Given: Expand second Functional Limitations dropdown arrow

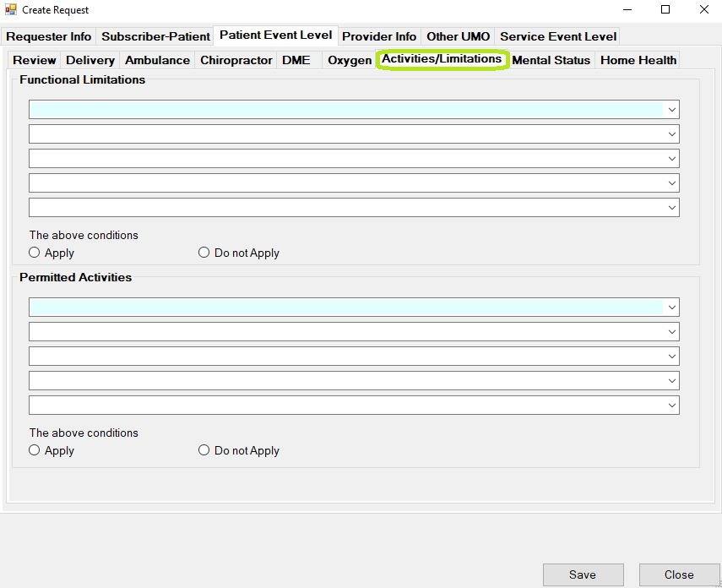Looking at the screenshot, I should click(672, 134).
